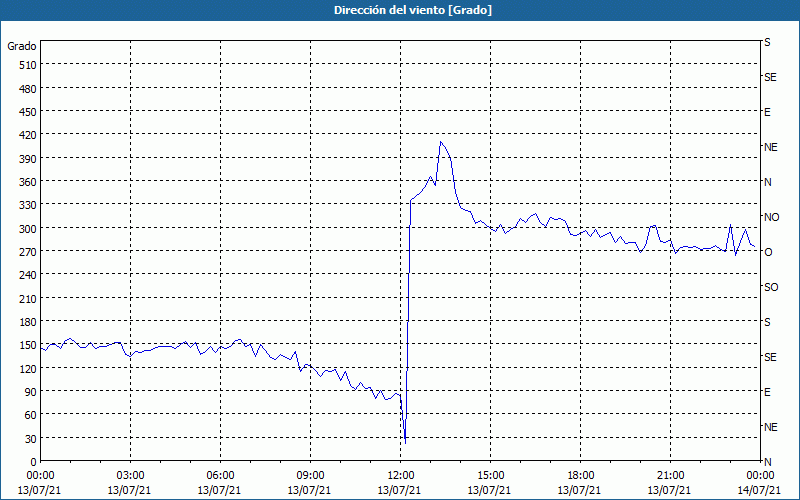Click the 180 degree axis label
Screen dimensions: 800x500
[28, 322]
